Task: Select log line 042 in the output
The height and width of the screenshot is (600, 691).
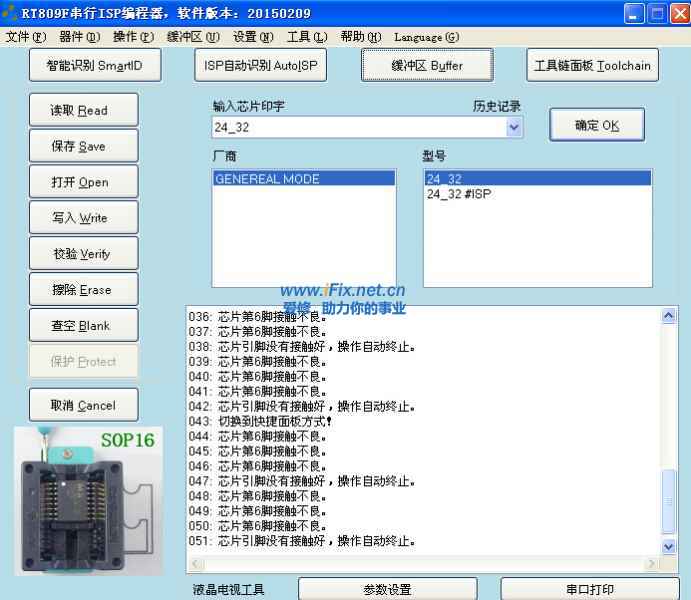Action: (x=302, y=406)
